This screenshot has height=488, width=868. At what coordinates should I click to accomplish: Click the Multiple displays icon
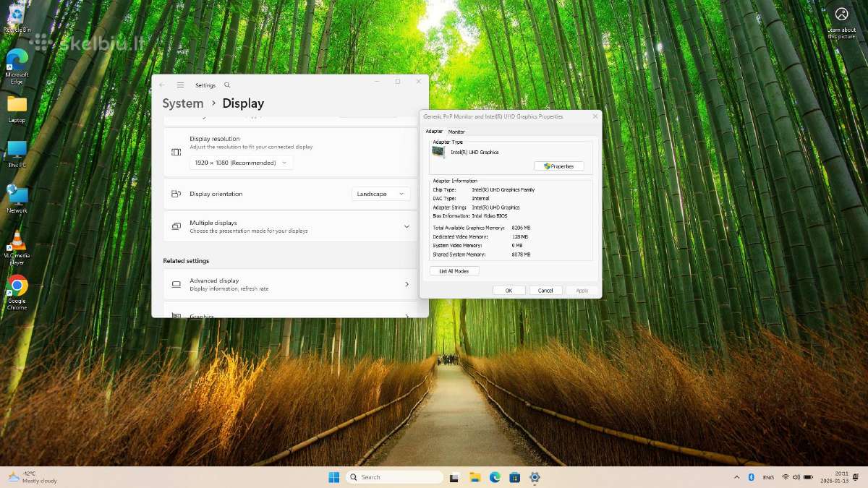click(x=176, y=226)
